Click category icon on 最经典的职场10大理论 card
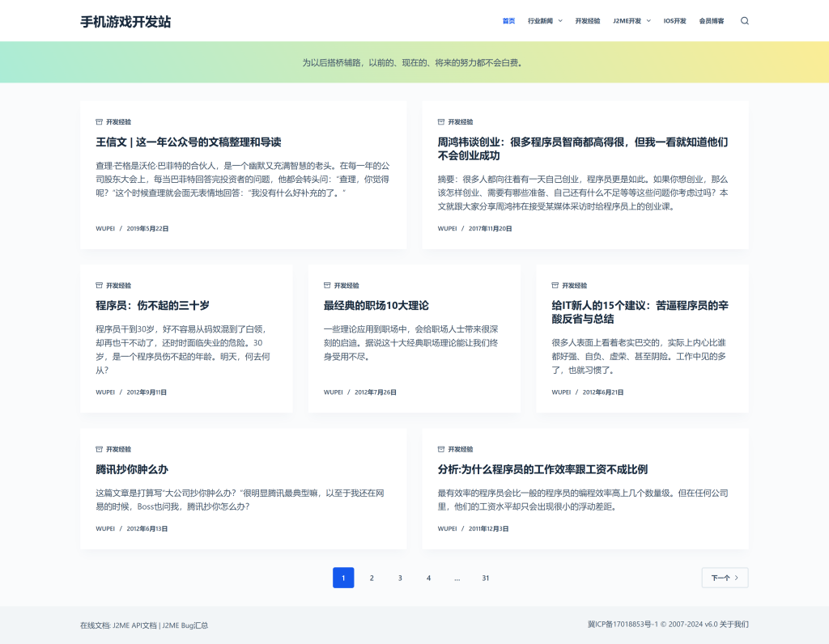The height and width of the screenshot is (644, 829). pos(327,286)
